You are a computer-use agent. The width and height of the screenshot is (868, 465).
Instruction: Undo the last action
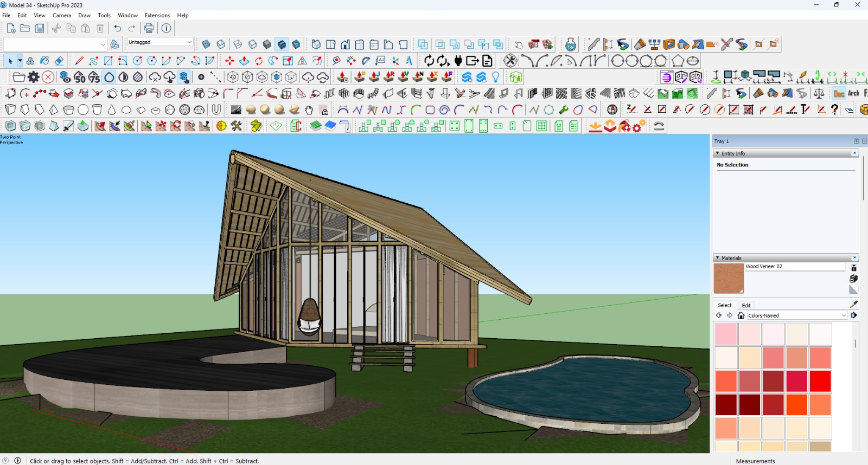point(117,28)
